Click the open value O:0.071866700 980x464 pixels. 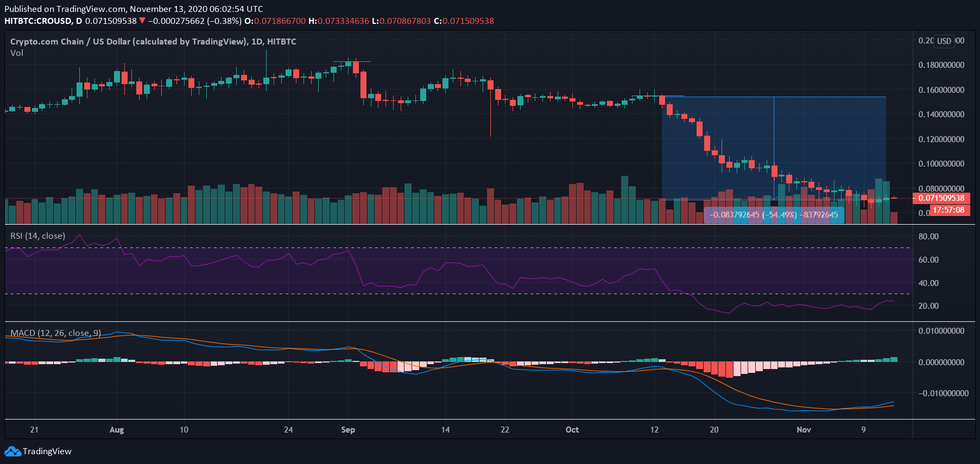tap(275, 21)
